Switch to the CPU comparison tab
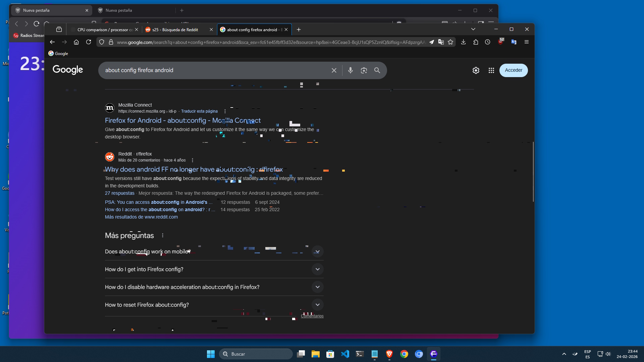 pos(104,30)
